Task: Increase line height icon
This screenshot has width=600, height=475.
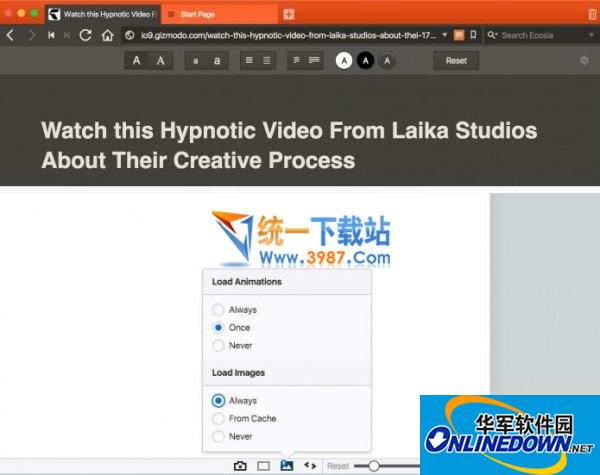Action: [x=267, y=60]
